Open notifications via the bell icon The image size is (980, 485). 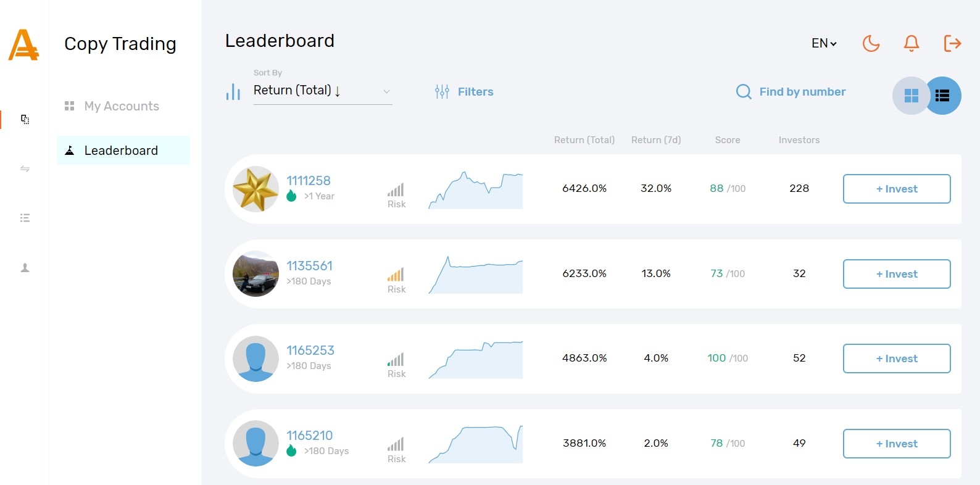(911, 43)
